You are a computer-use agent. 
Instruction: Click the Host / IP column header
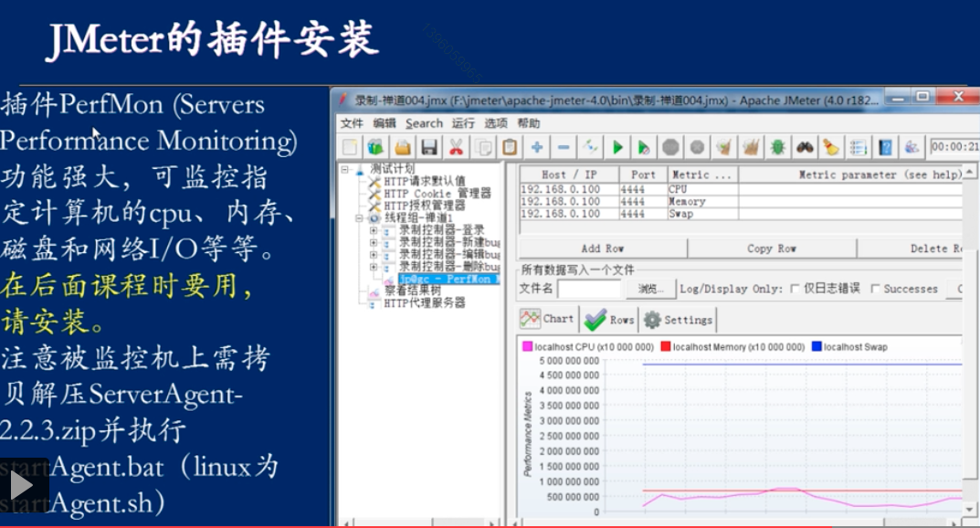pyautogui.click(x=569, y=174)
